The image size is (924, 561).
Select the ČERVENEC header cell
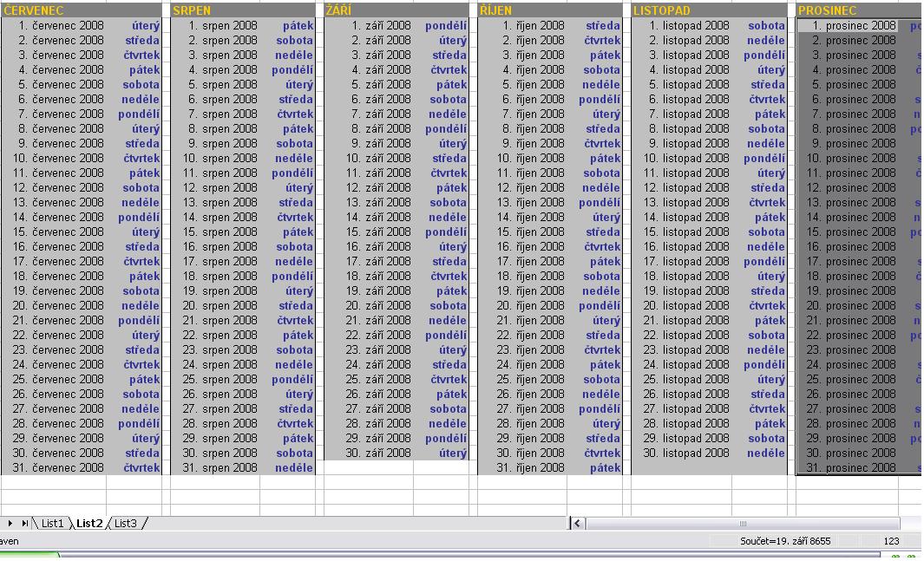pos(81,10)
